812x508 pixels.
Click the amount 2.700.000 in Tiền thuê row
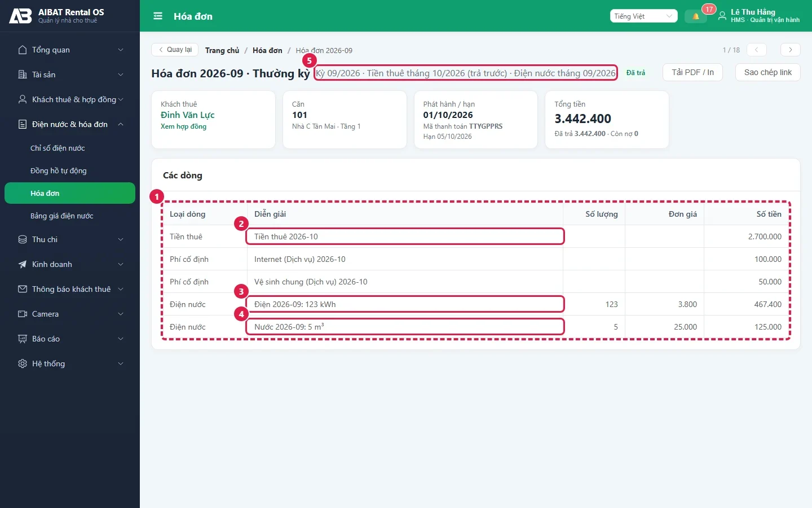coord(765,237)
